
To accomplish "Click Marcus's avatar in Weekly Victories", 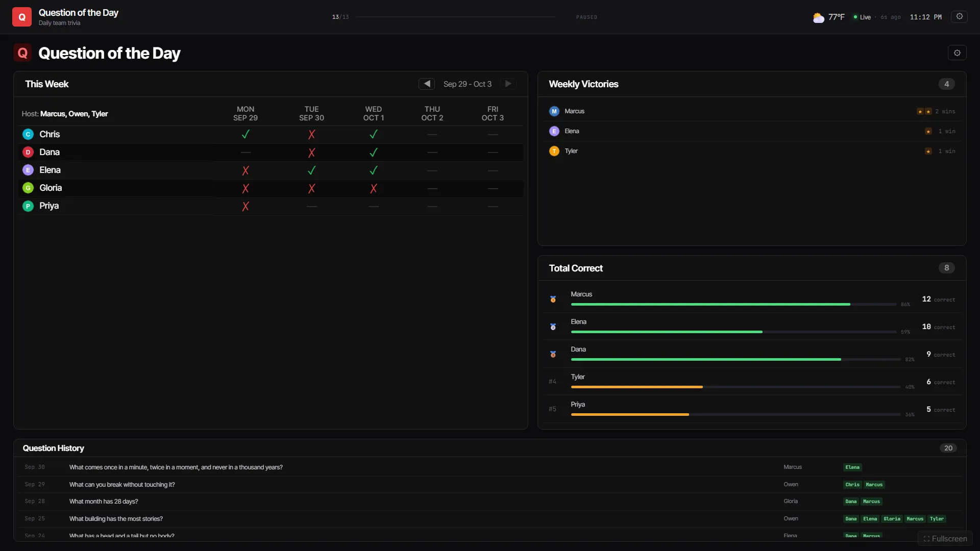I will coord(554,111).
